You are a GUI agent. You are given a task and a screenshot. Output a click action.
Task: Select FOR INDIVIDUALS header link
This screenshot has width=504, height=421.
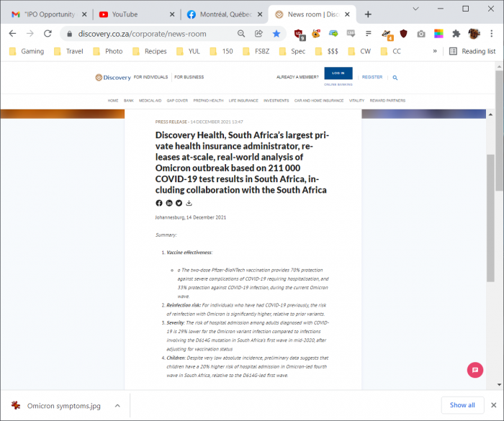pyautogui.click(x=150, y=77)
